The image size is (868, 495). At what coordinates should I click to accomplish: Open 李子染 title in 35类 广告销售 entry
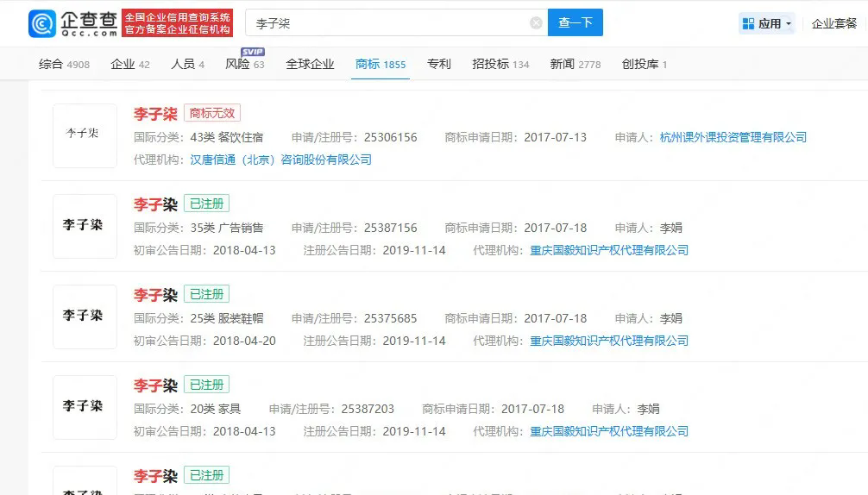[x=155, y=204]
